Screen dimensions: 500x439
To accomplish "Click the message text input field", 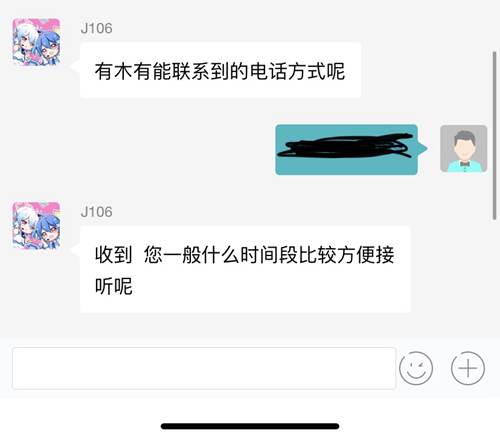I will point(204,368).
